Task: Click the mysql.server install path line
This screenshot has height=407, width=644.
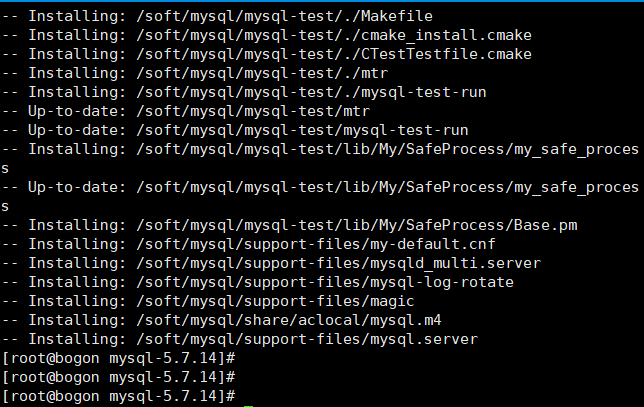Action: coord(240,339)
